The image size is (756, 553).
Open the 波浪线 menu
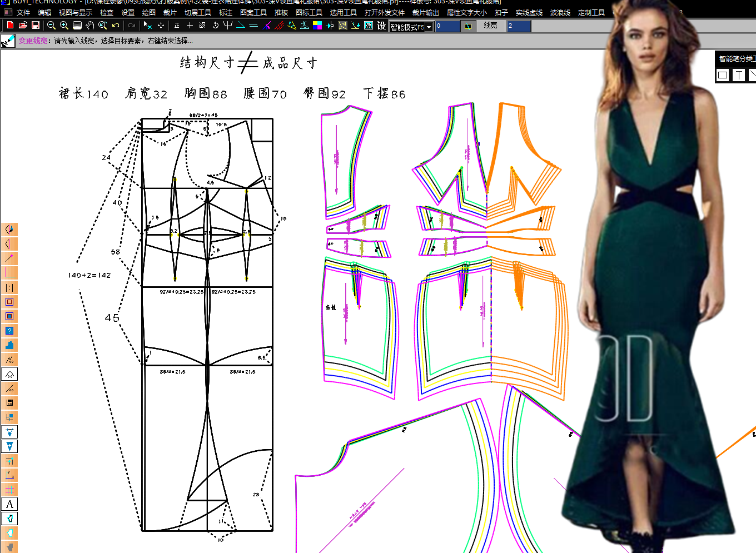[x=560, y=12]
